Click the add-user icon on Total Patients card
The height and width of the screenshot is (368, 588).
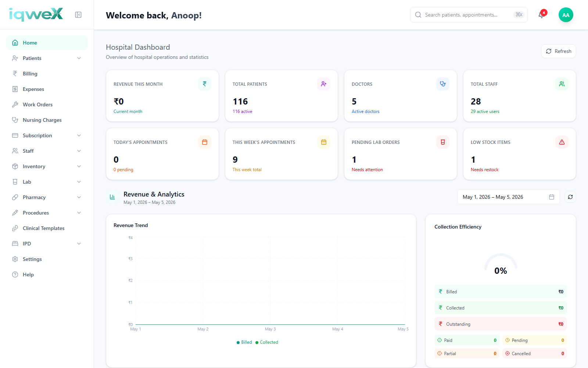click(x=324, y=84)
